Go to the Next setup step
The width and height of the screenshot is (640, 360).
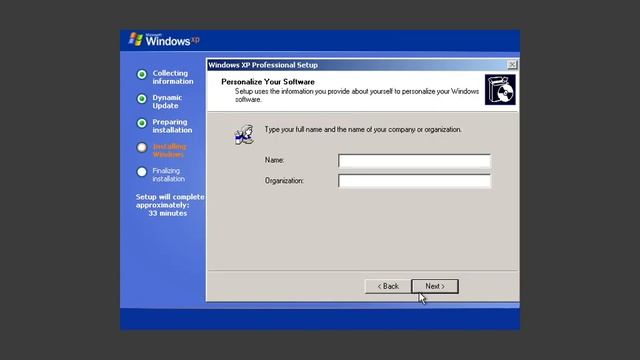tap(435, 286)
